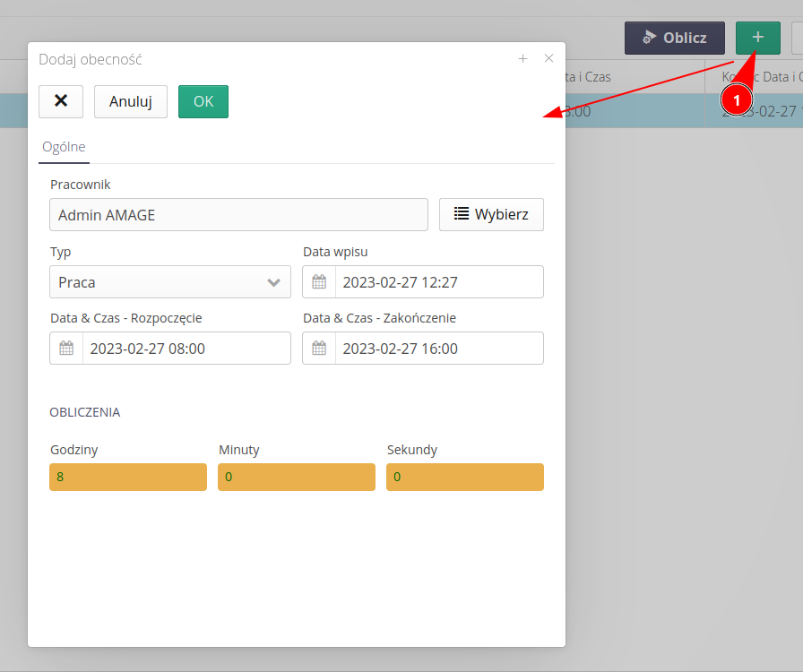Open calendar icon for Zakończenie date
Screen dimensions: 803x672
coord(319,349)
